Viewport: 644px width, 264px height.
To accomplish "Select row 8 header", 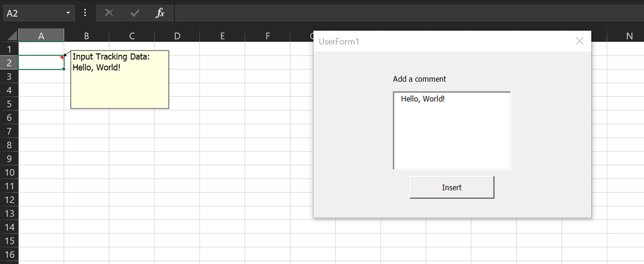I will (x=9, y=145).
